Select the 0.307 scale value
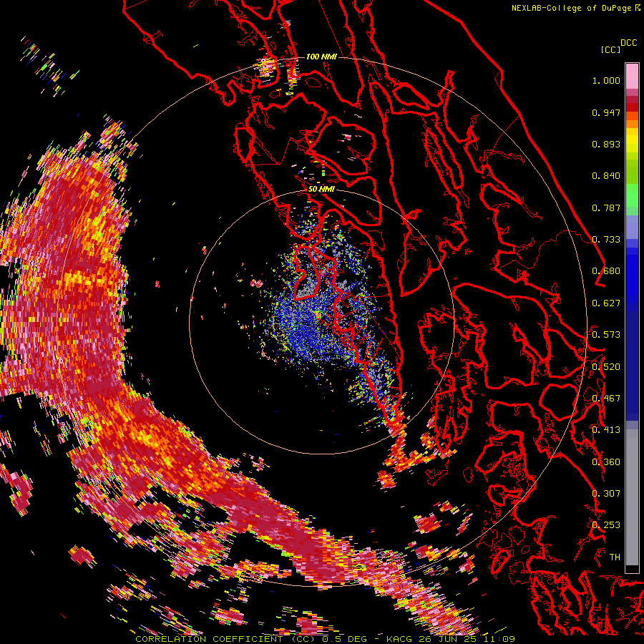 (606, 494)
